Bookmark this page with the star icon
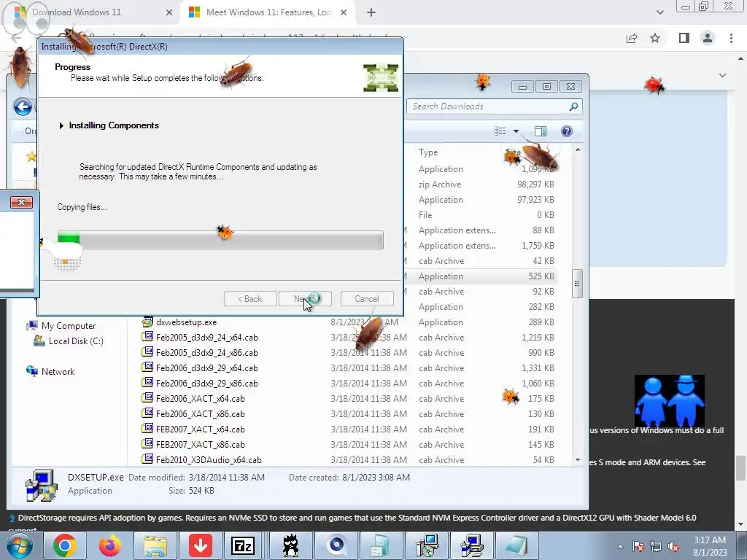The image size is (747, 560). point(656,38)
